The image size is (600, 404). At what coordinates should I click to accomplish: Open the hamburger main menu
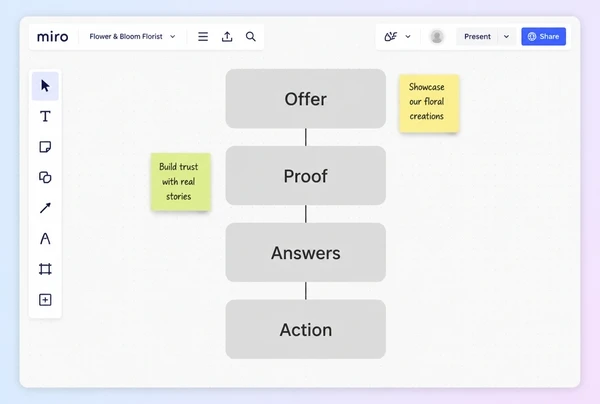tap(203, 37)
